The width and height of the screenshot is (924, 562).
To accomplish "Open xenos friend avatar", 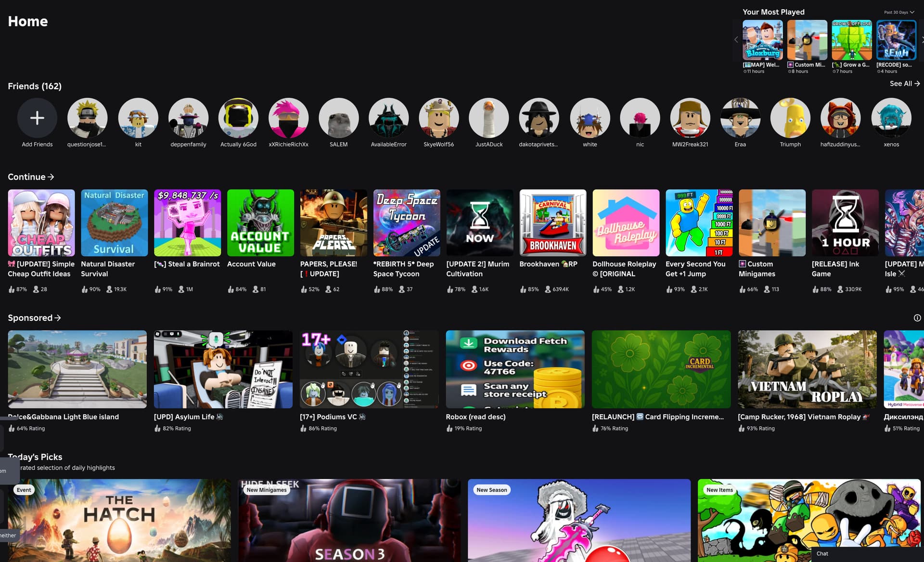I will pyautogui.click(x=891, y=118).
